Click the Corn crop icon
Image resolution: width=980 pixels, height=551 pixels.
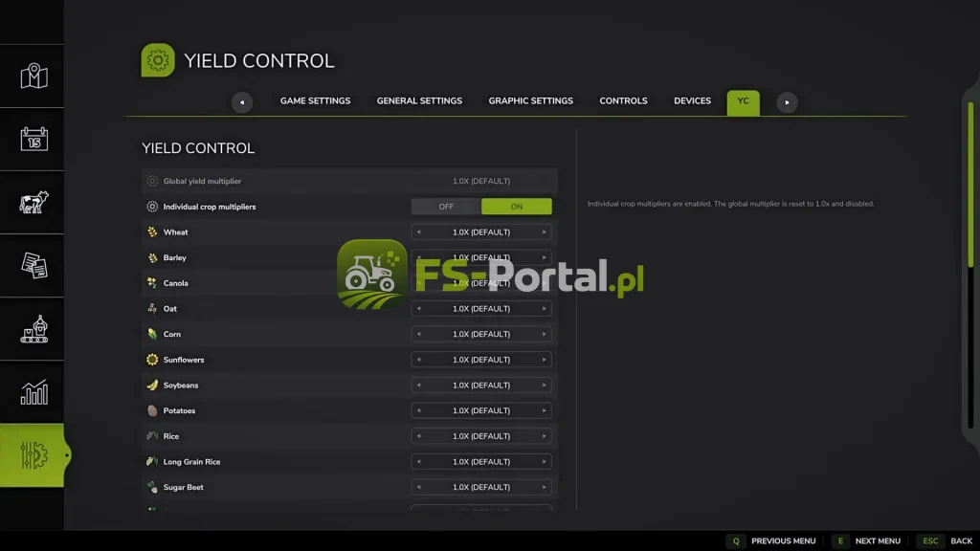pyautogui.click(x=152, y=334)
